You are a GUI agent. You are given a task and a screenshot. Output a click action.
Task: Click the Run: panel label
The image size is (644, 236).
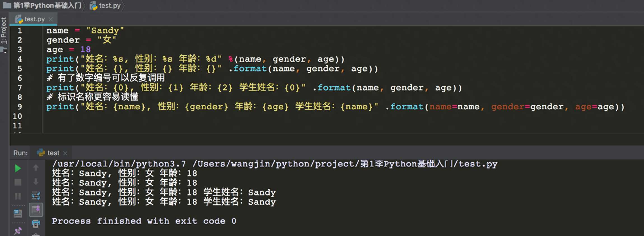(20, 153)
